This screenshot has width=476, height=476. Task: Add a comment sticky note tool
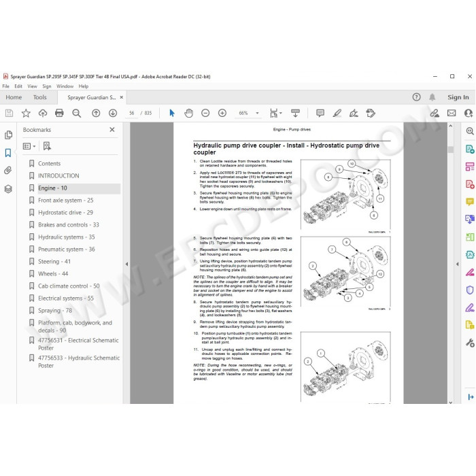[320, 114]
